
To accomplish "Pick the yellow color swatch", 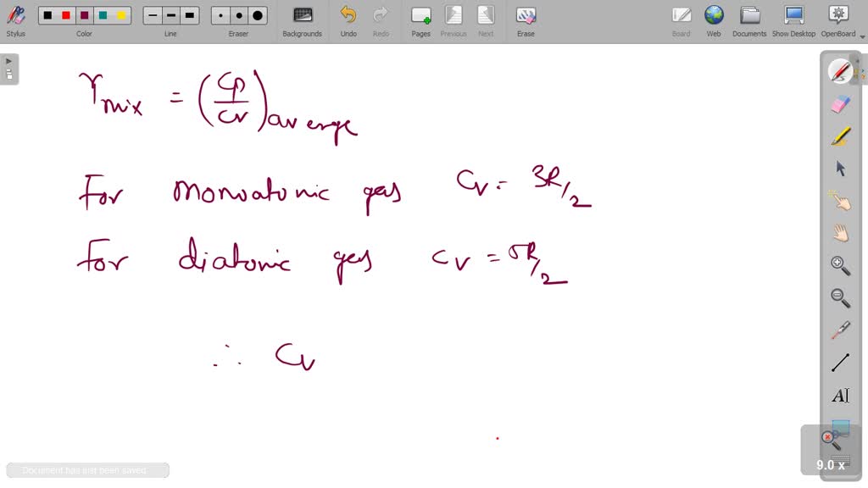I will click(x=119, y=14).
